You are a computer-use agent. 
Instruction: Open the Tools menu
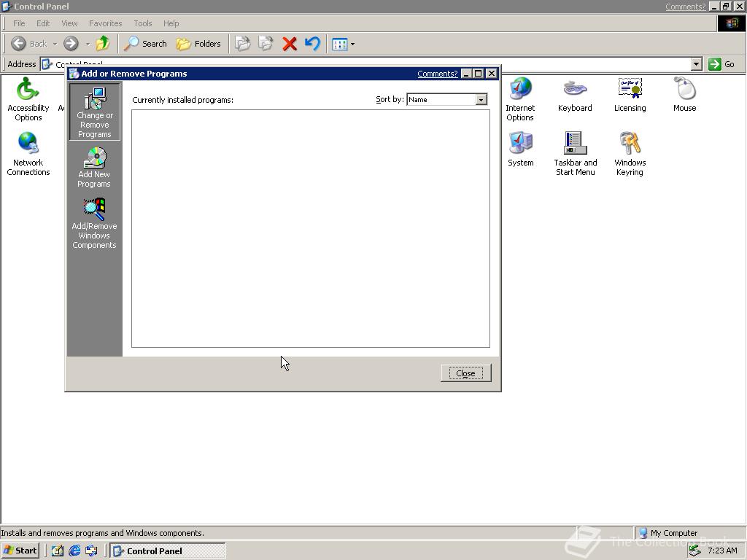point(142,23)
